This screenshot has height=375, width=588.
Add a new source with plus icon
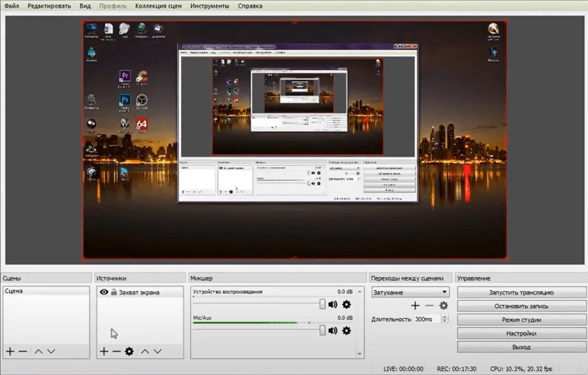coord(104,352)
